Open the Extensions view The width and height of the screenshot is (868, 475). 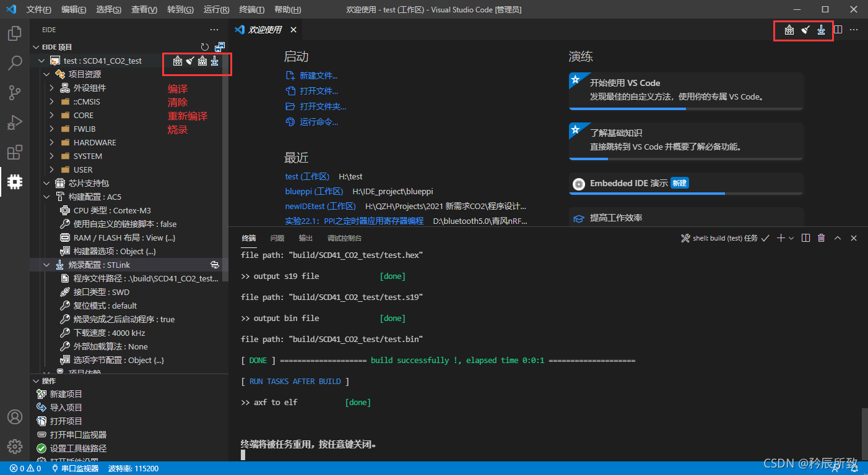click(15, 152)
